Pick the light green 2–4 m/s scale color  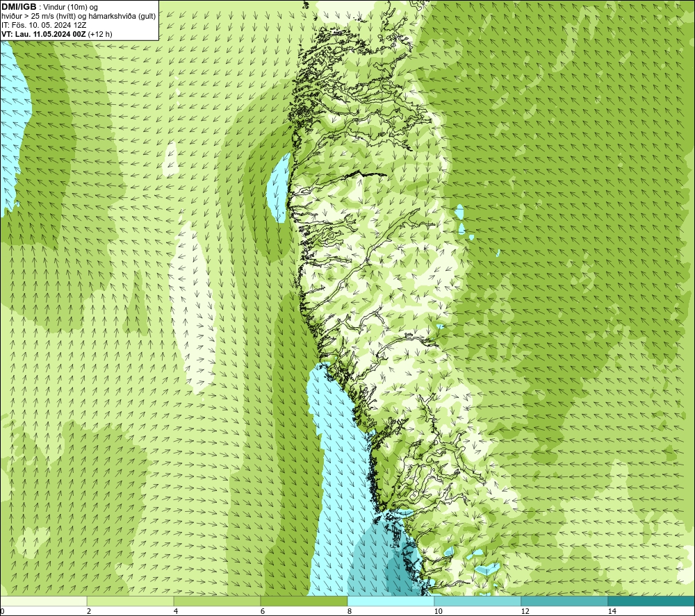pos(131,601)
